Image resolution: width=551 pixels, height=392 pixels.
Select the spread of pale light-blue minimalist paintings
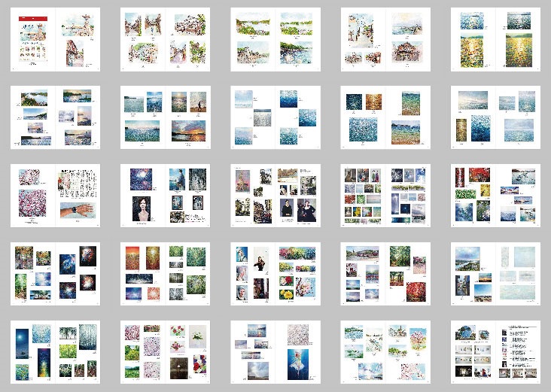click(495, 274)
